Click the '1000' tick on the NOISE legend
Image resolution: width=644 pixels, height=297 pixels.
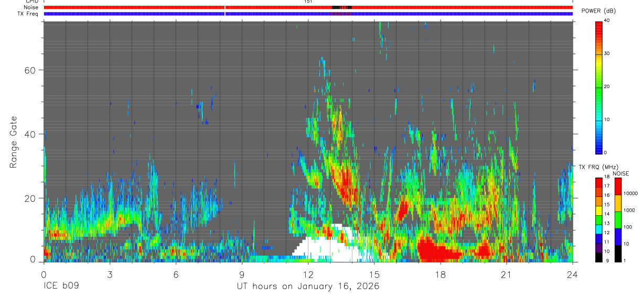pos(630,210)
